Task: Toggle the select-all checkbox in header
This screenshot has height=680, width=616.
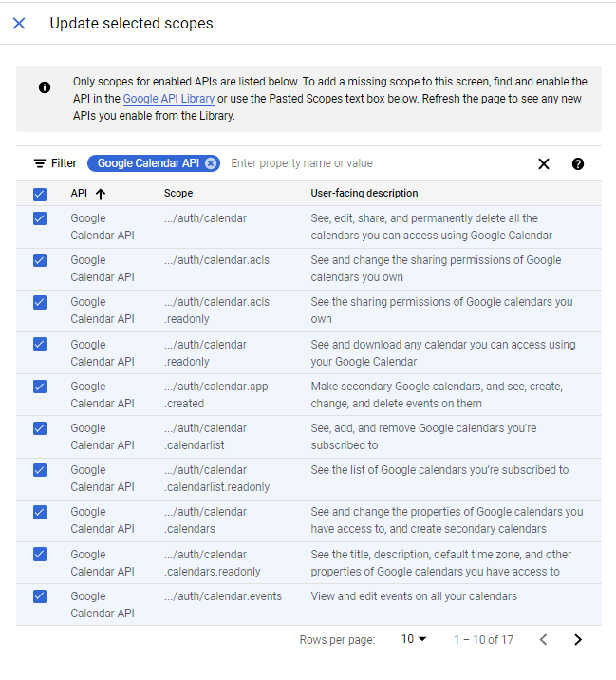Action: click(x=40, y=194)
